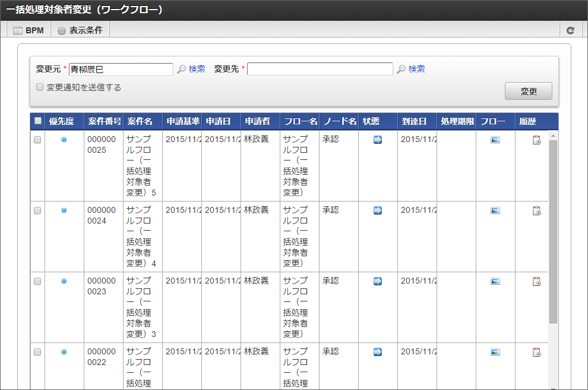Viewport: 588px width, 390px height.
Task: Toggle the select-all checkbox in table header
Action: click(38, 121)
